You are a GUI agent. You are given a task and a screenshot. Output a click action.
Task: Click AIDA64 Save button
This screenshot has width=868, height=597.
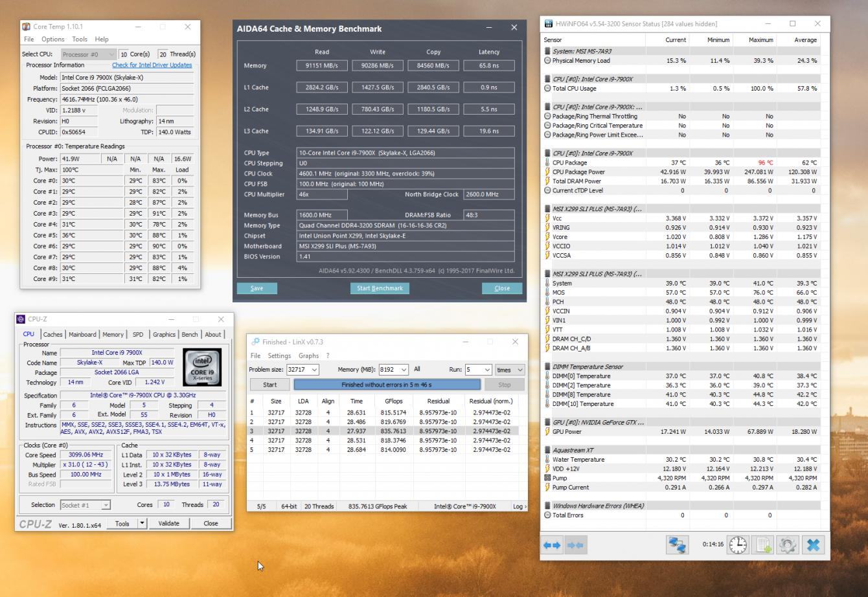tap(257, 288)
